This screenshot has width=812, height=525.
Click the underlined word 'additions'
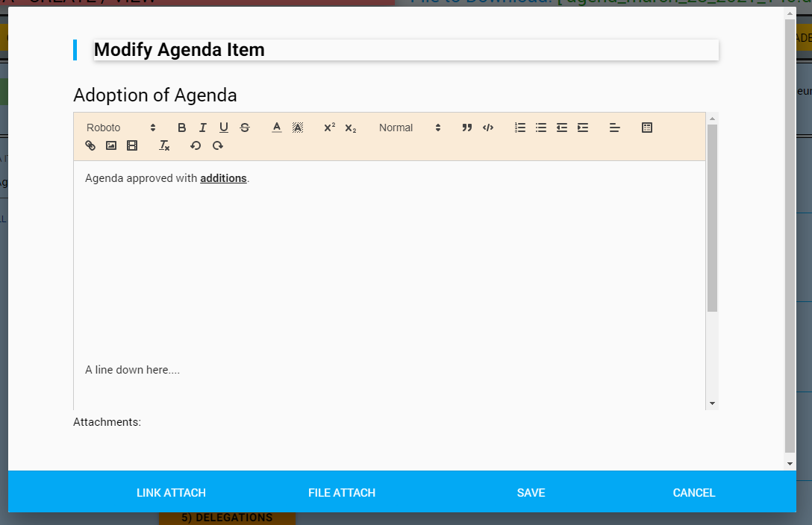click(x=223, y=178)
